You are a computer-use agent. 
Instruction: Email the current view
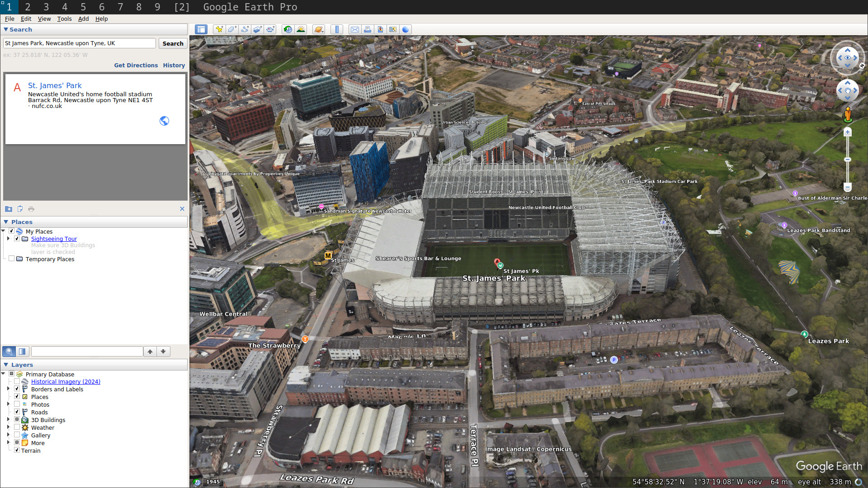point(355,29)
